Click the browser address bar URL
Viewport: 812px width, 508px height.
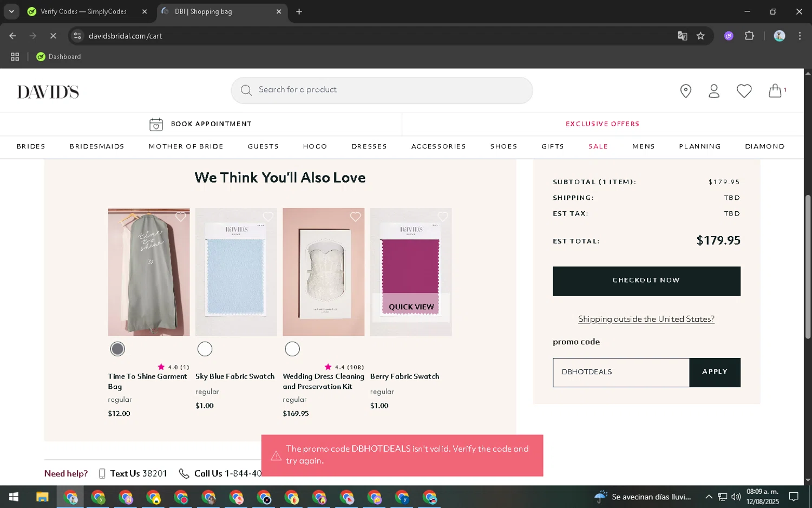(126, 36)
